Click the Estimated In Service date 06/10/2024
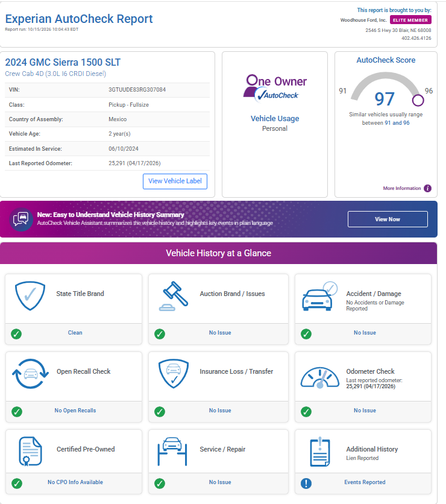Screen dimensions: 446x504 pyautogui.click(x=124, y=149)
